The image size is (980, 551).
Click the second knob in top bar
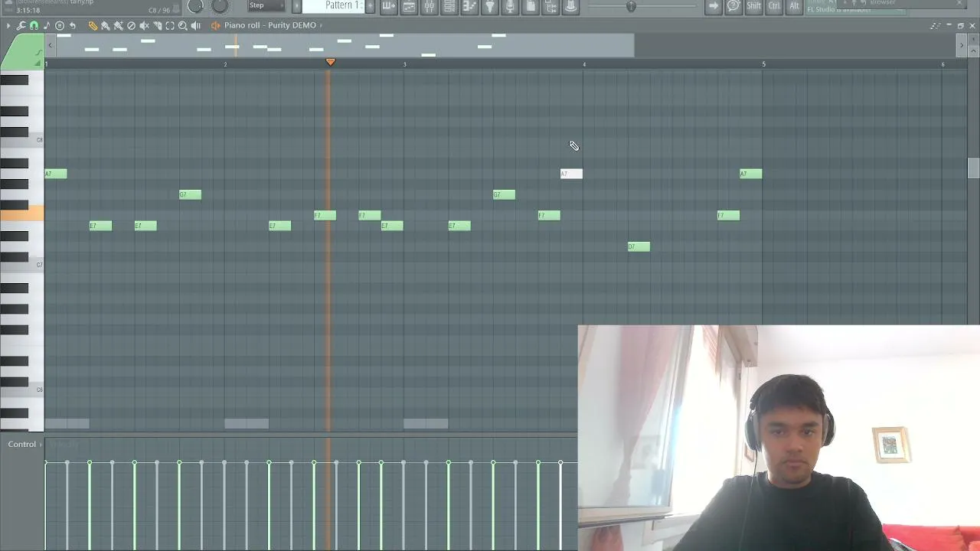point(220,5)
